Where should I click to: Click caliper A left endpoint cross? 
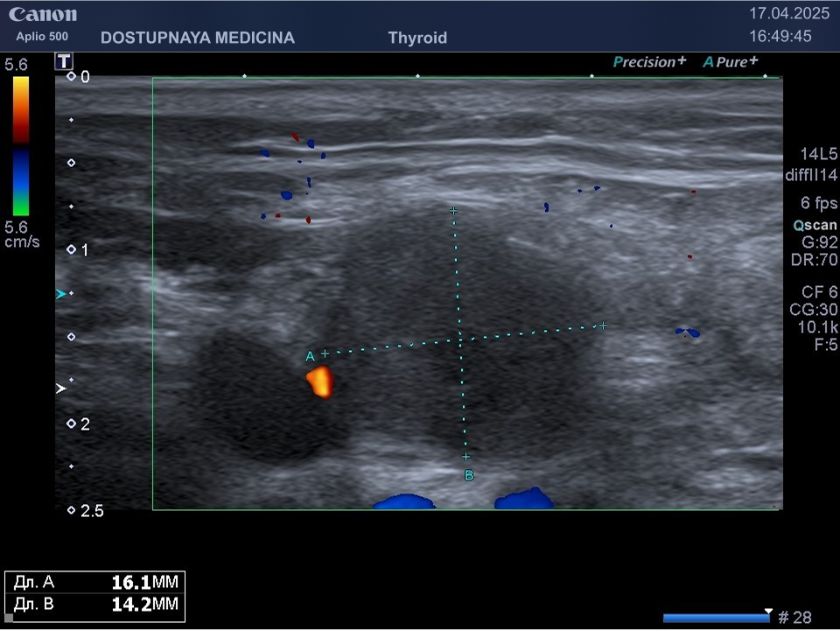point(325,353)
